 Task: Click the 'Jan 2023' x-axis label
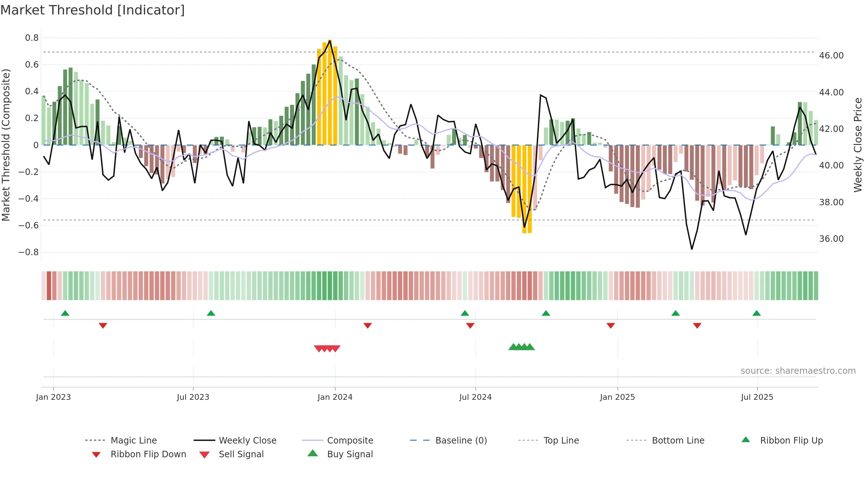click(x=54, y=397)
